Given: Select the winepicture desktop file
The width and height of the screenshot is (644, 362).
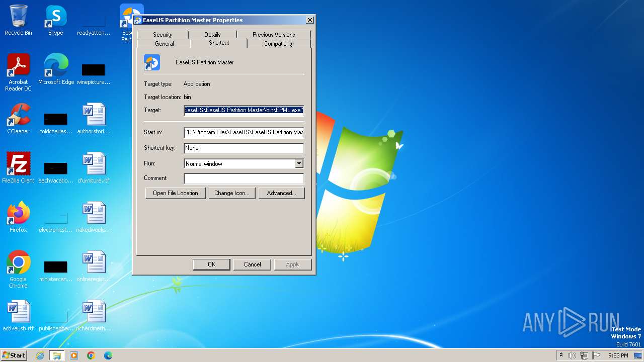Looking at the screenshot, I should [94, 73].
